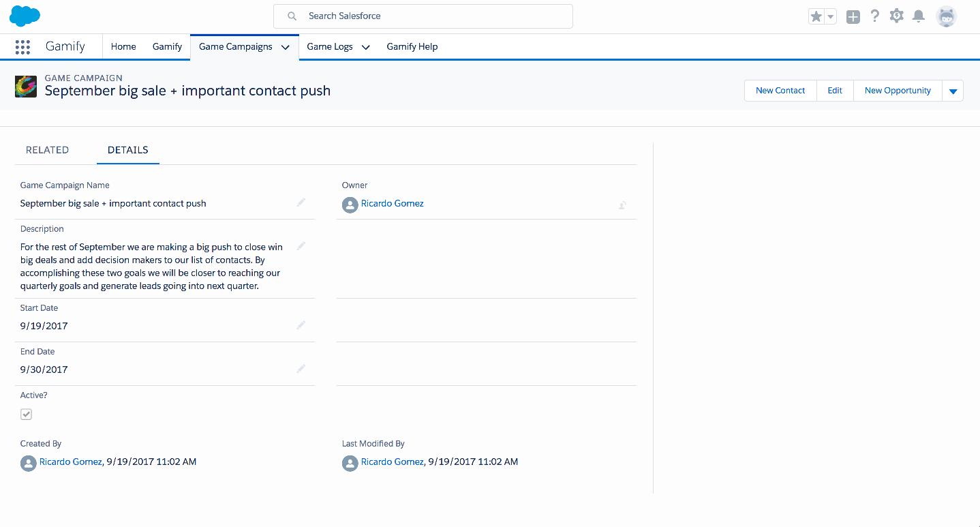The width and height of the screenshot is (980, 527).
Task: Edit Game Campaign Name pencil icon
Action: (x=301, y=202)
